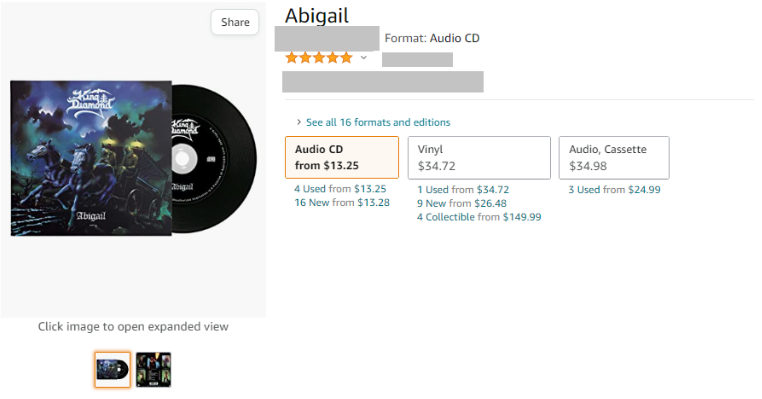Image resolution: width=762 pixels, height=399 pixels.
Task: Select the Audio, Cassette format option
Action: (x=614, y=157)
